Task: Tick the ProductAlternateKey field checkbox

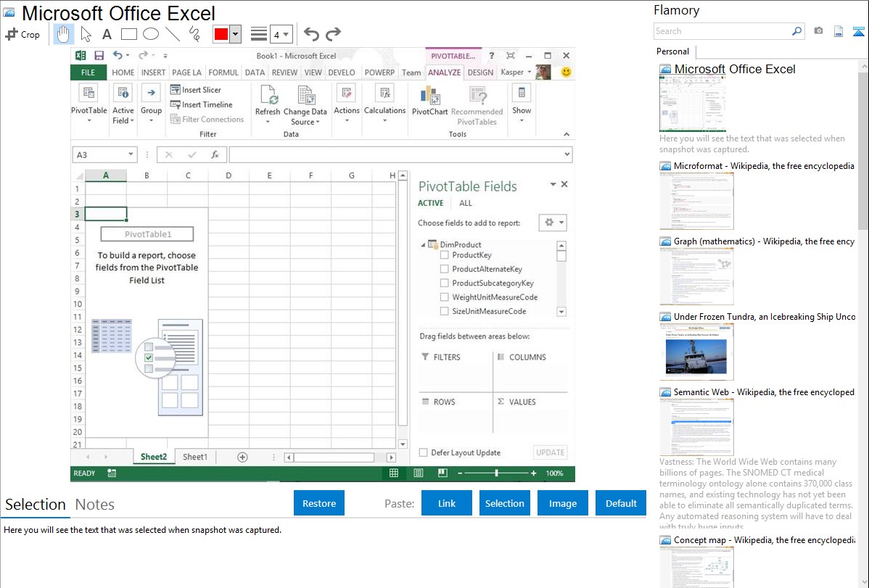Action: click(444, 269)
